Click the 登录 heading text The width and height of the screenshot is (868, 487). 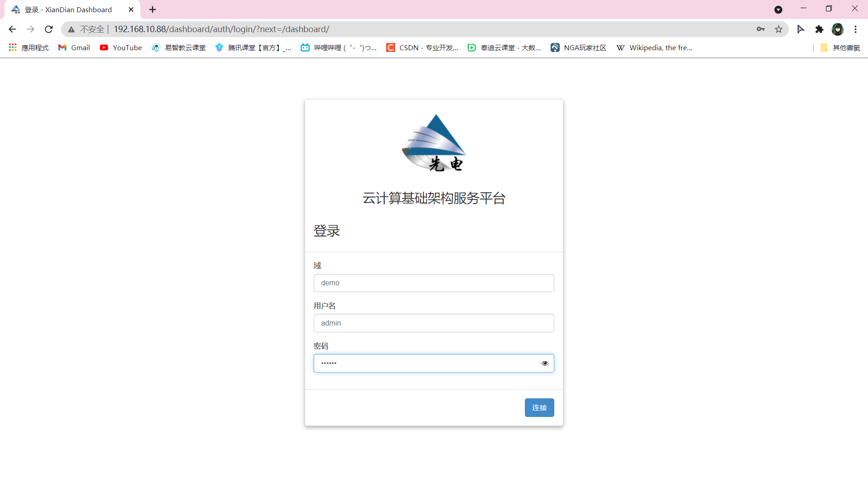click(326, 231)
